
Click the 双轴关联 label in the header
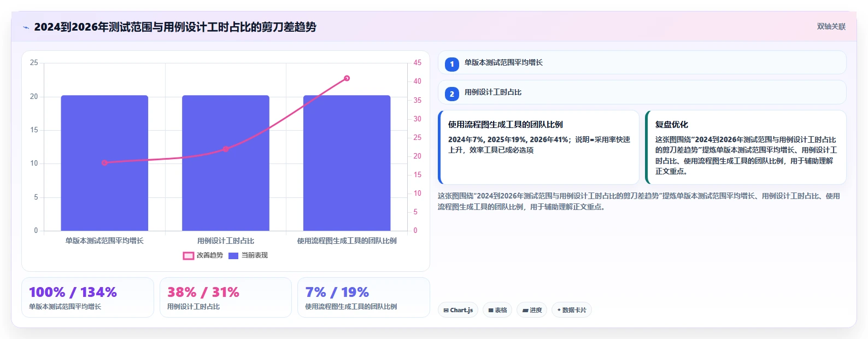pyautogui.click(x=831, y=27)
